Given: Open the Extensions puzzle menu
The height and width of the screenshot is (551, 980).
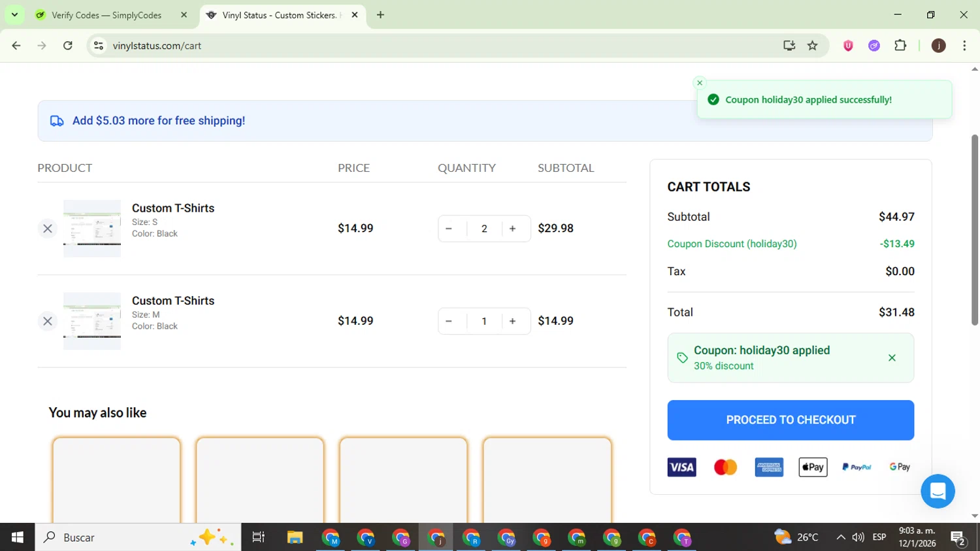Looking at the screenshot, I should 900,46.
